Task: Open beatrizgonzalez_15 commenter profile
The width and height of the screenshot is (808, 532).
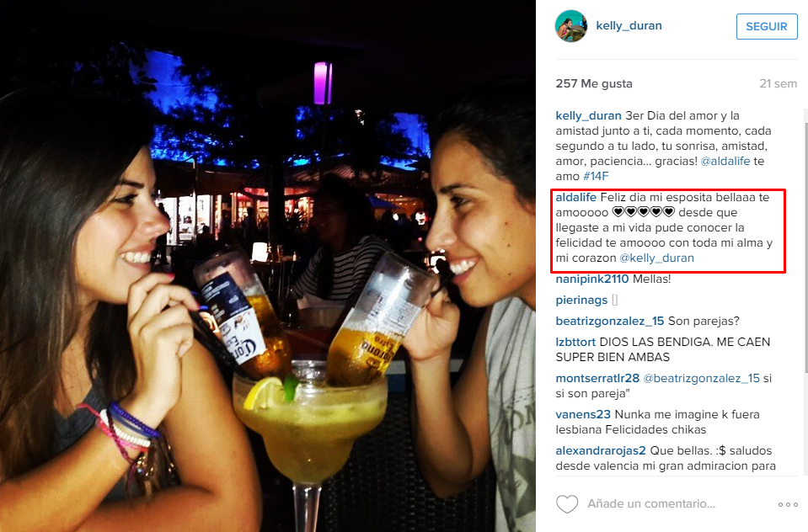Action: [610, 321]
